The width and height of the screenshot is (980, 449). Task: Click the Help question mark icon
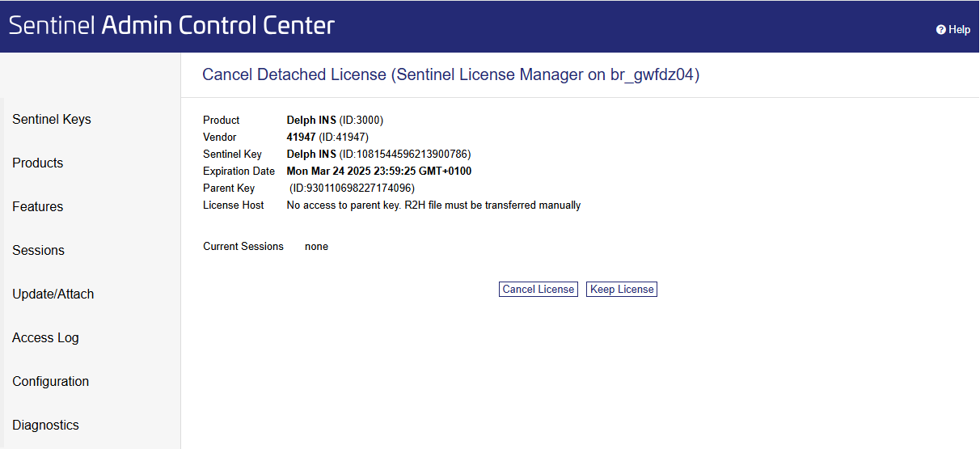pyautogui.click(x=941, y=30)
